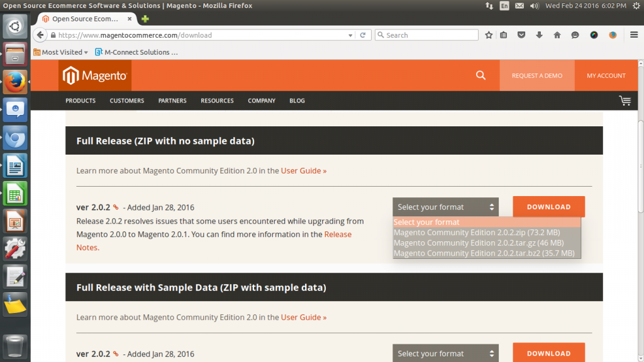The width and height of the screenshot is (644, 362).
Task: Open the Release Notes link
Action: point(338,234)
